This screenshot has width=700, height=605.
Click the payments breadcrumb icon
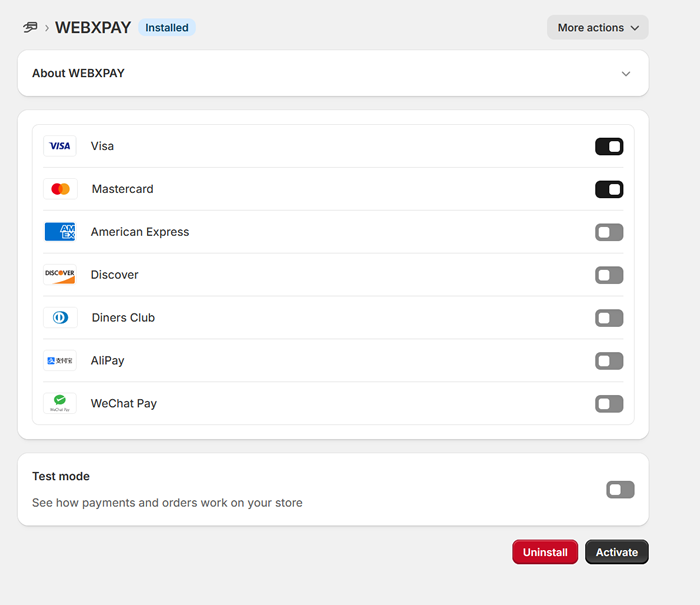point(30,28)
